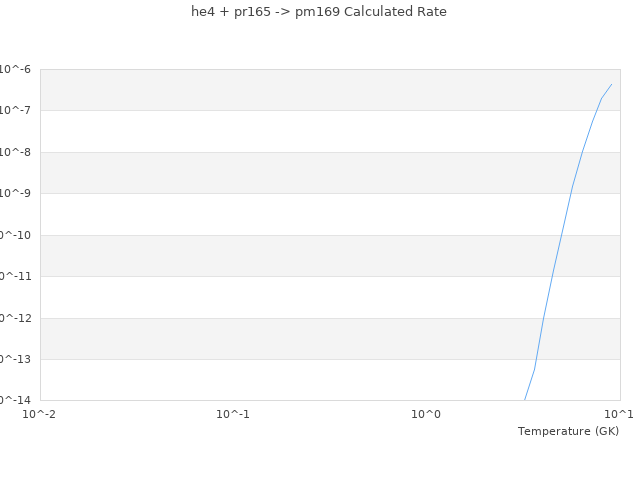Click the 10^-10 y-axis tick label
This screenshot has width=640, height=480.
[15, 235]
